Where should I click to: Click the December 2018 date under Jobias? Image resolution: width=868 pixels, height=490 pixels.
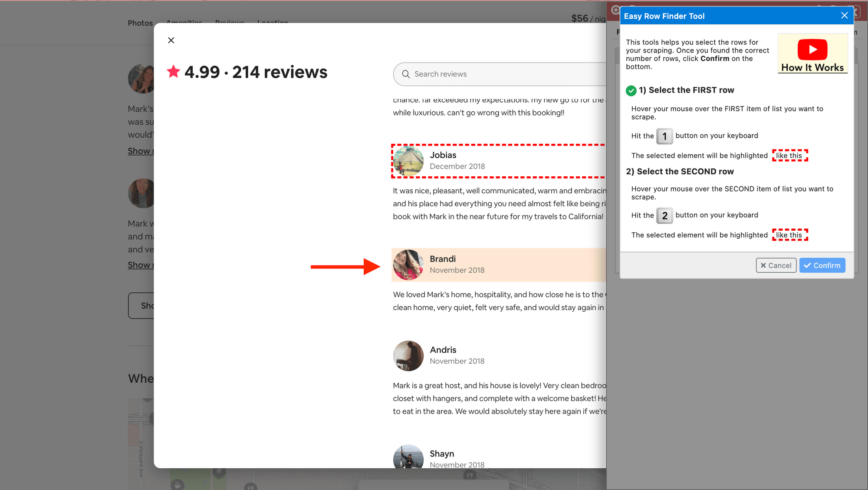click(457, 166)
